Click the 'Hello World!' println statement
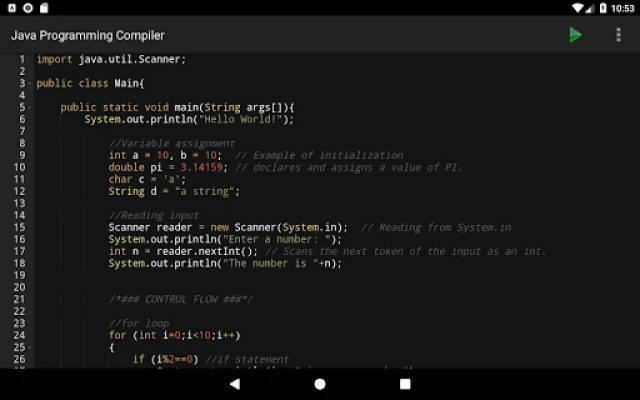This screenshot has width=640, height=400. coord(189,119)
